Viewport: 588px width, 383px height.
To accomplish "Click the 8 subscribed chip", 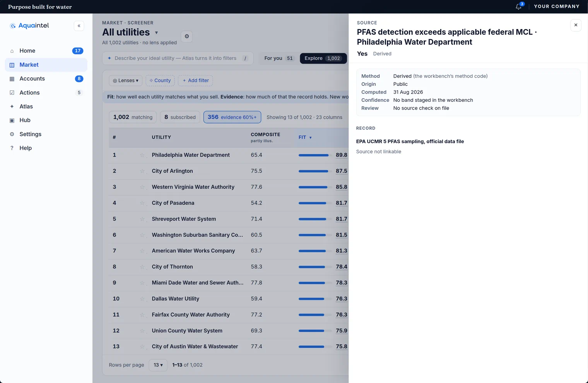I will point(180,117).
